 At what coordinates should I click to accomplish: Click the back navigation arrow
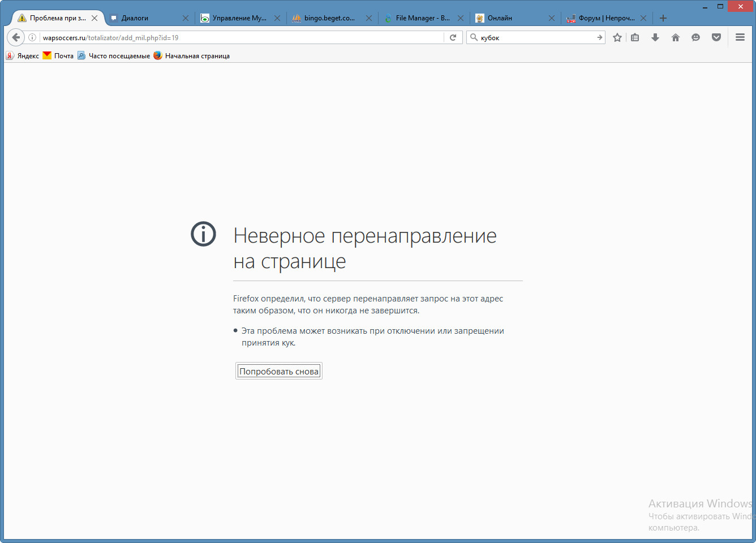(16, 37)
